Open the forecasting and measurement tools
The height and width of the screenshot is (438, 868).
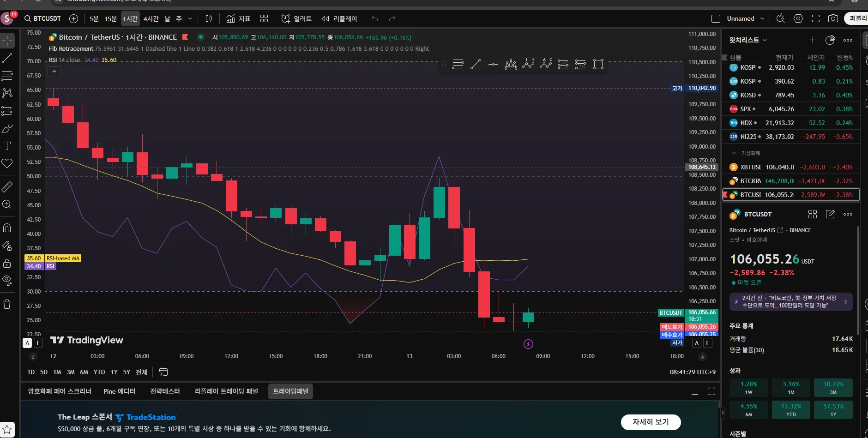(x=7, y=111)
